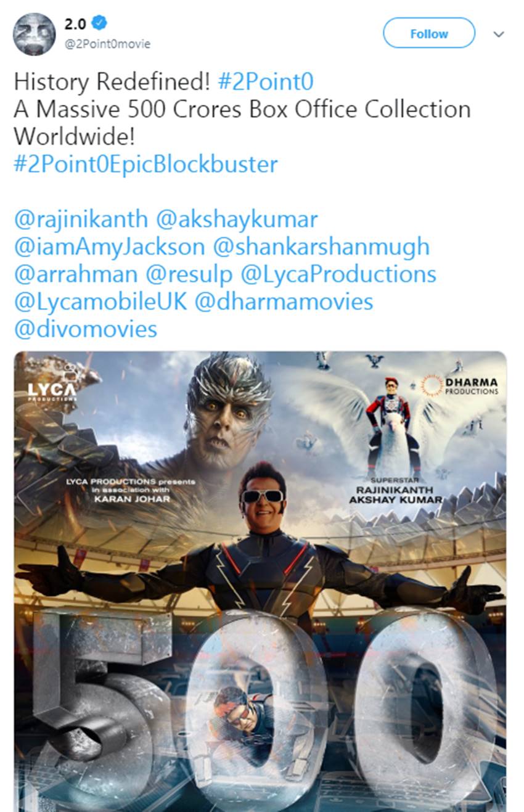
Task: Visit the @divomovies mention
Action: pyautogui.click(x=86, y=329)
